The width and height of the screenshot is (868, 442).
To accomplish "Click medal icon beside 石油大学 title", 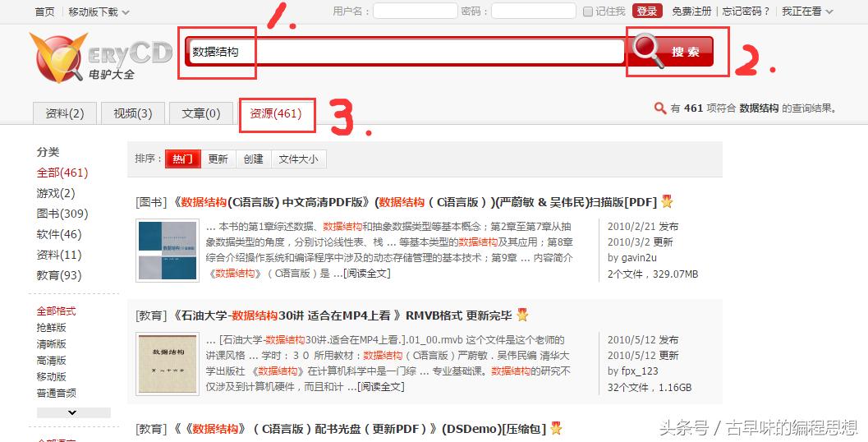I will [x=522, y=315].
